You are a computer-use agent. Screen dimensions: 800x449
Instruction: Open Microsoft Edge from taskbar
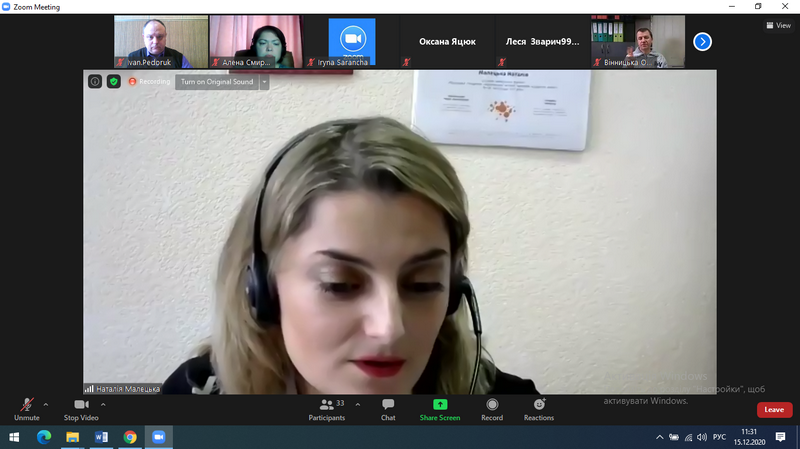click(44, 437)
